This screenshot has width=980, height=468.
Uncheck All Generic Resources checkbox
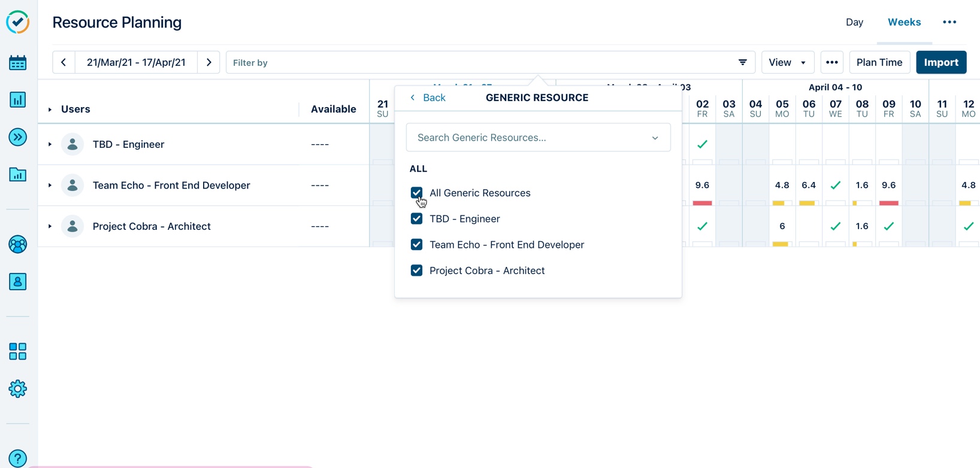pos(416,193)
